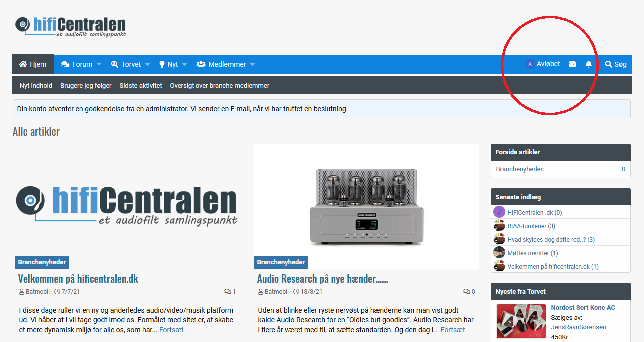Open post Hvad skyldes dog dette rod..?
644x342 pixels.
pos(551,240)
